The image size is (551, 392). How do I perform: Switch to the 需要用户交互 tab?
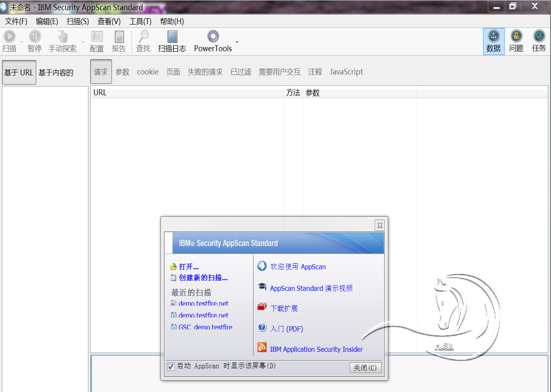280,72
